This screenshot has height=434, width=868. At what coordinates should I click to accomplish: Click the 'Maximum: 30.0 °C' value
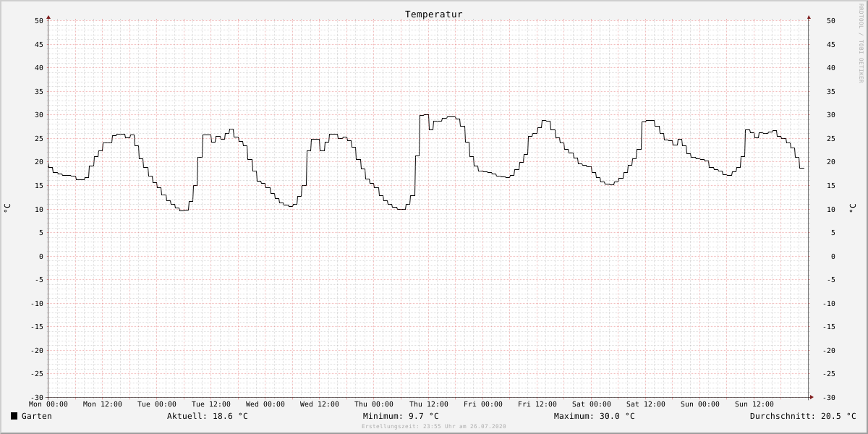(595, 416)
